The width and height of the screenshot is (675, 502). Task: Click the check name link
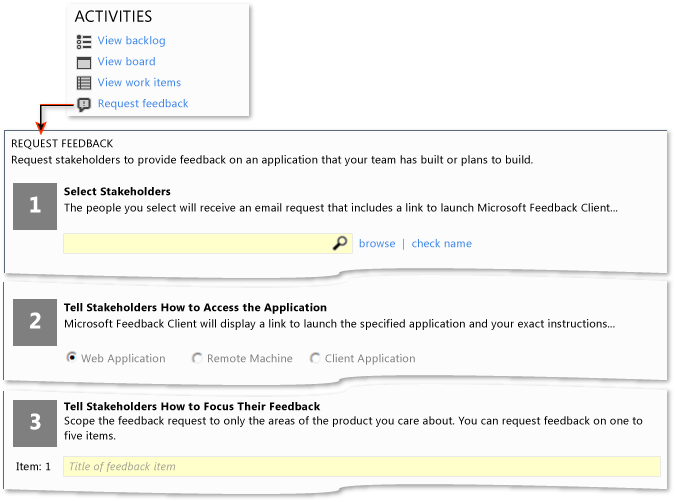pos(442,244)
